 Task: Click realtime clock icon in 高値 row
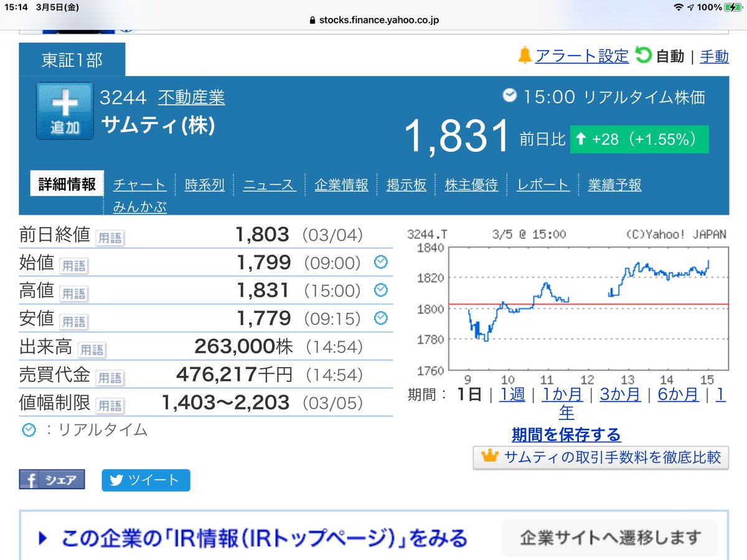pyautogui.click(x=380, y=290)
